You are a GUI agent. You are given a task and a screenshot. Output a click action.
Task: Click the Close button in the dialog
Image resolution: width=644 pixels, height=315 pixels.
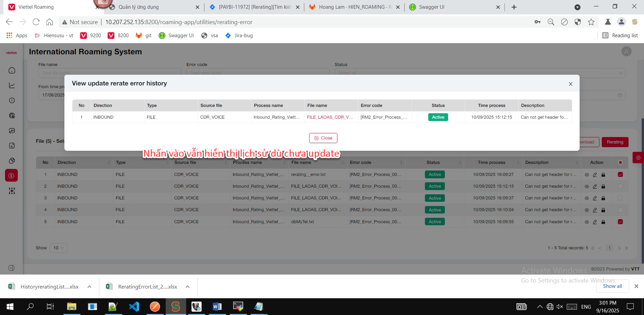coord(323,138)
